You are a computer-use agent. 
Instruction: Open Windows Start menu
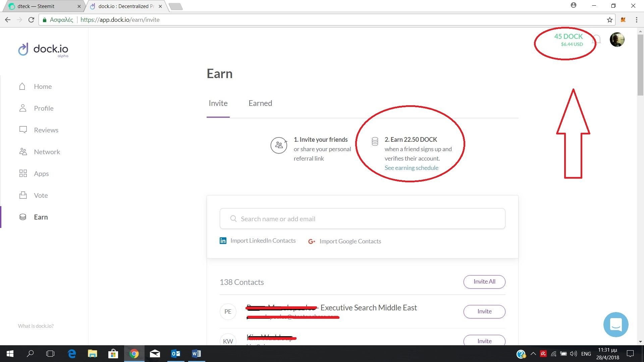10,354
